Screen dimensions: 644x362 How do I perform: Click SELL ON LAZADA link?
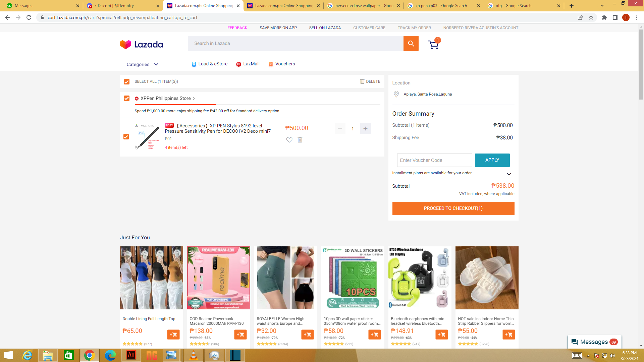325,28
